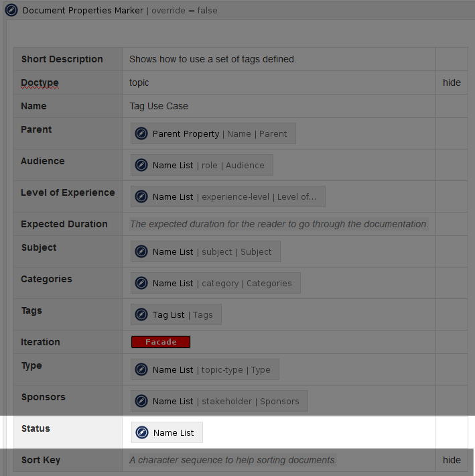Click the Parent Property macro icon
This screenshot has height=476, width=475.
pos(141,133)
